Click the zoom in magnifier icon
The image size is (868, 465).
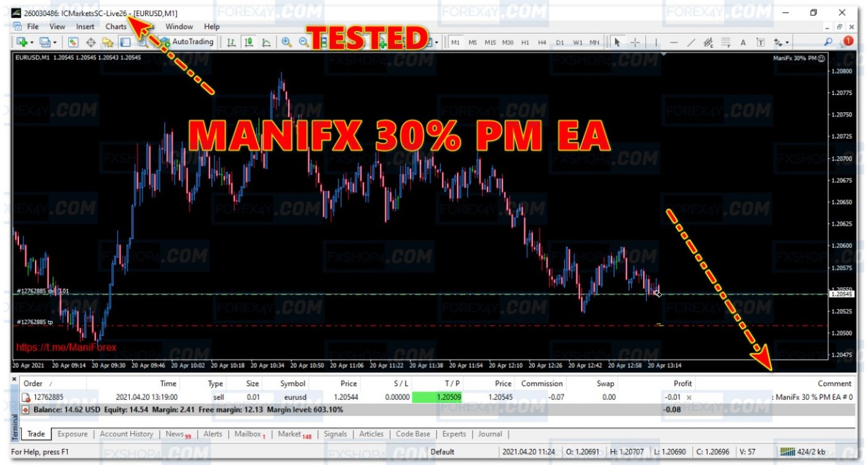tap(286, 42)
